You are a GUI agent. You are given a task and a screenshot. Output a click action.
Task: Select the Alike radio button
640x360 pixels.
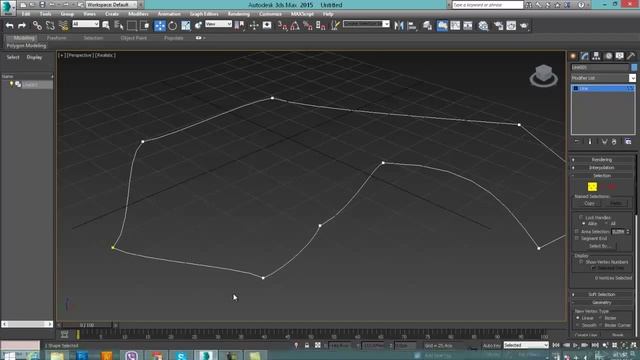click(x=584, y=224)
